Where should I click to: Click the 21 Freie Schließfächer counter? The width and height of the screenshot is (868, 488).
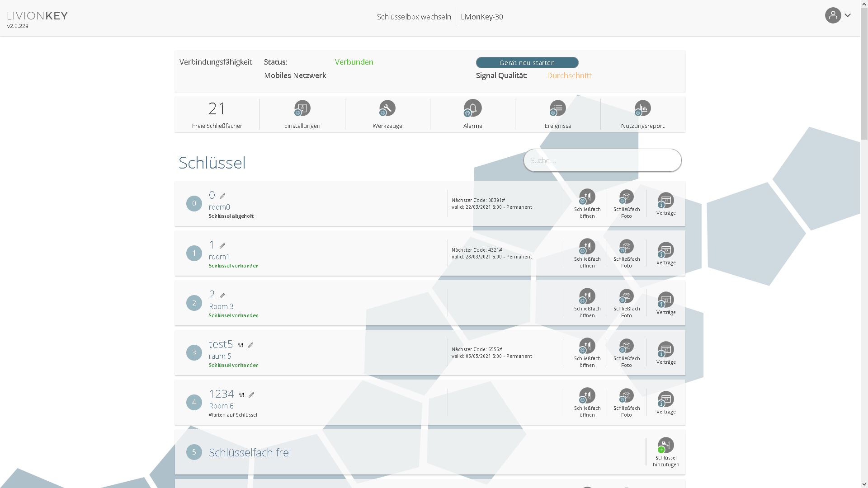coord(217,114)
